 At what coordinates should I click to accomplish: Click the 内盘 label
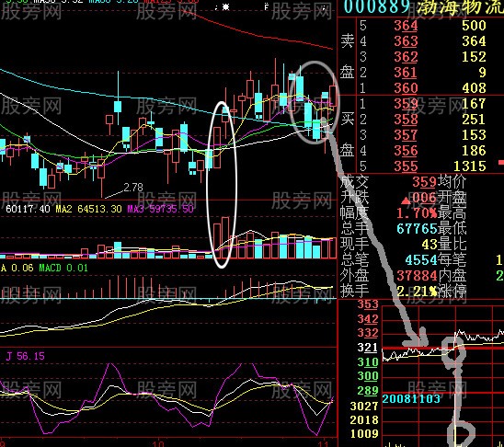(x=452, y=276)
